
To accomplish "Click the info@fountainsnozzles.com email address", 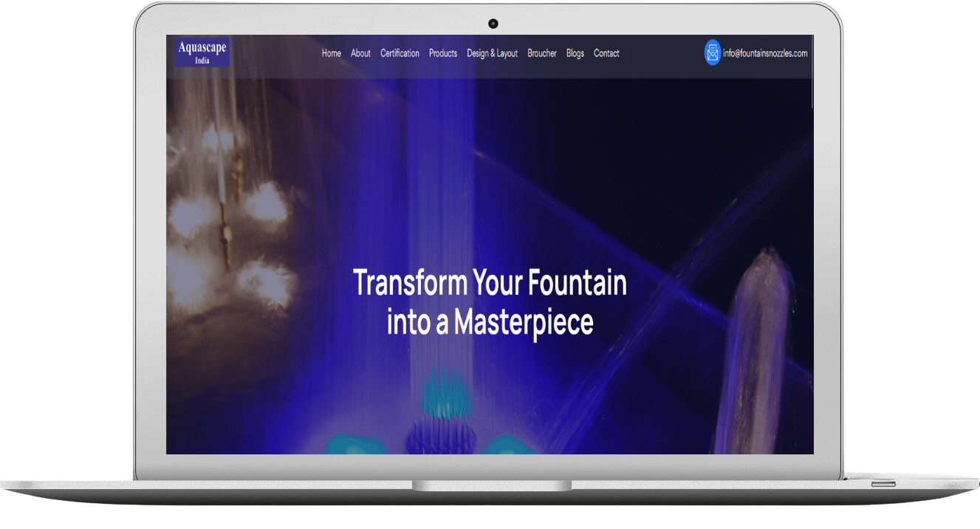I will [765, 53].
